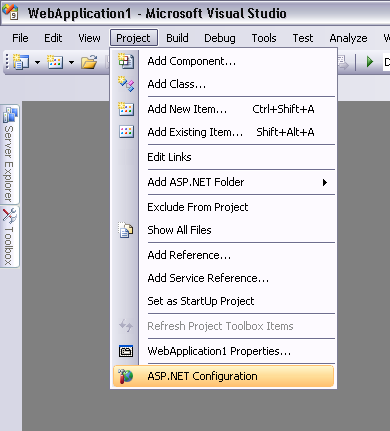The height and width of the screenshot is (431, 390).
Task: Click the Add Existing Item menu icon
Action: click(126, 132)
